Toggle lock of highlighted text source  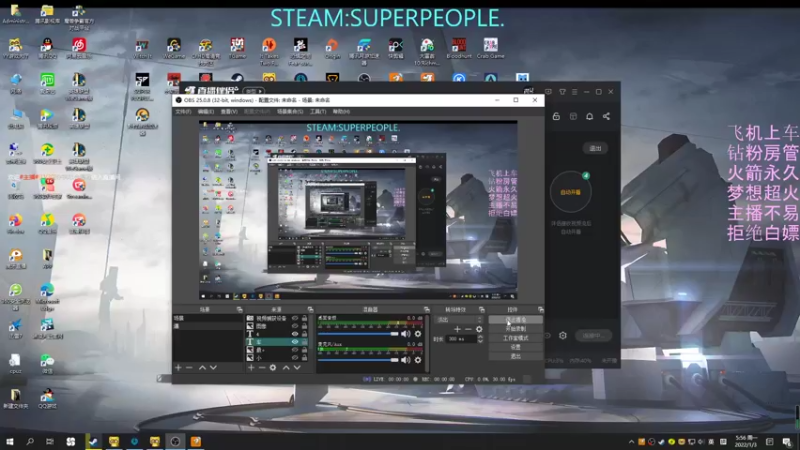[305, 342]
